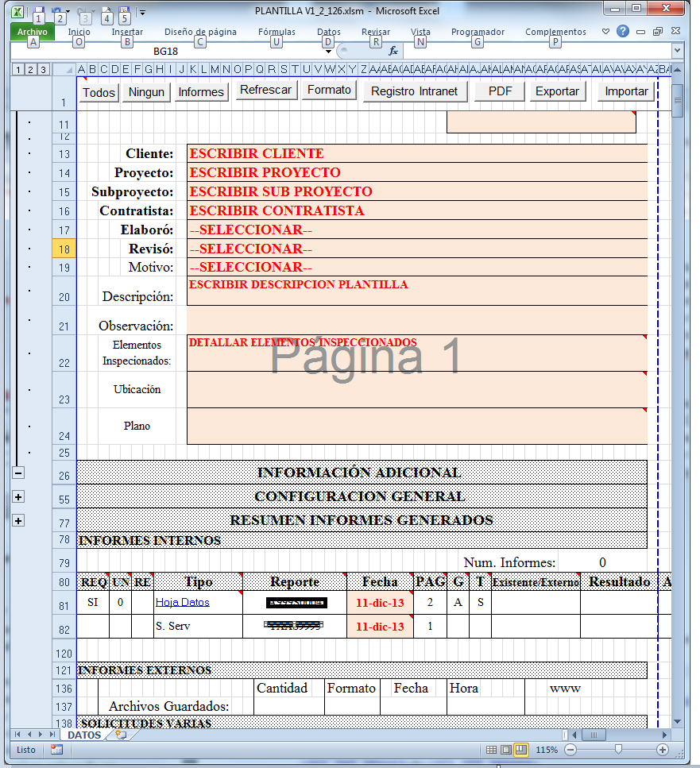
Task: Click the Excel Help question mark icon
Action: [623, 32]
